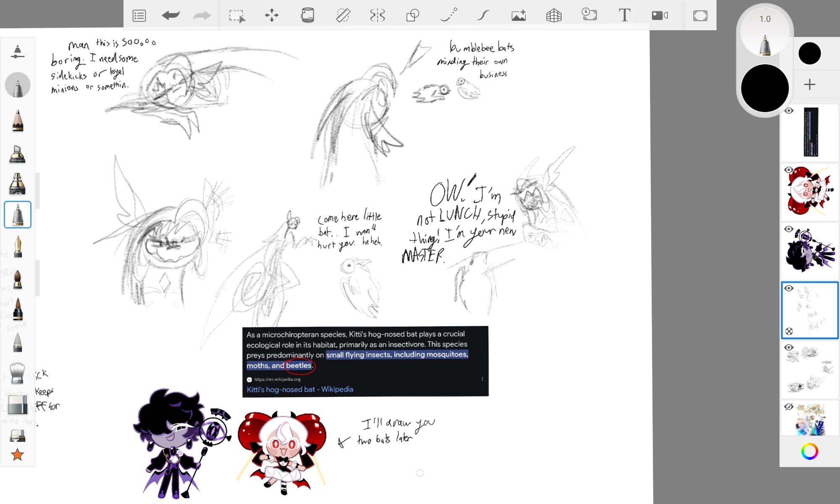Select the eraser tool in the sidebar
Viewport: 840px width, 504px height.
click(17, 404)
